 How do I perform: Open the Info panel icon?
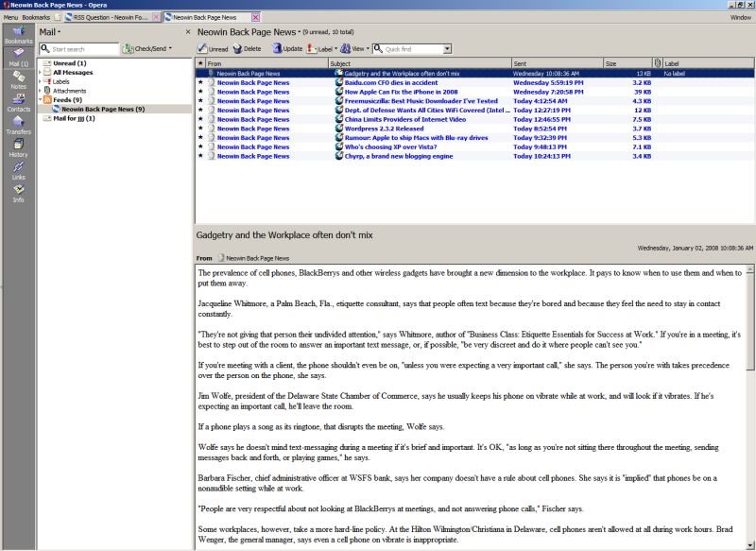17,194
